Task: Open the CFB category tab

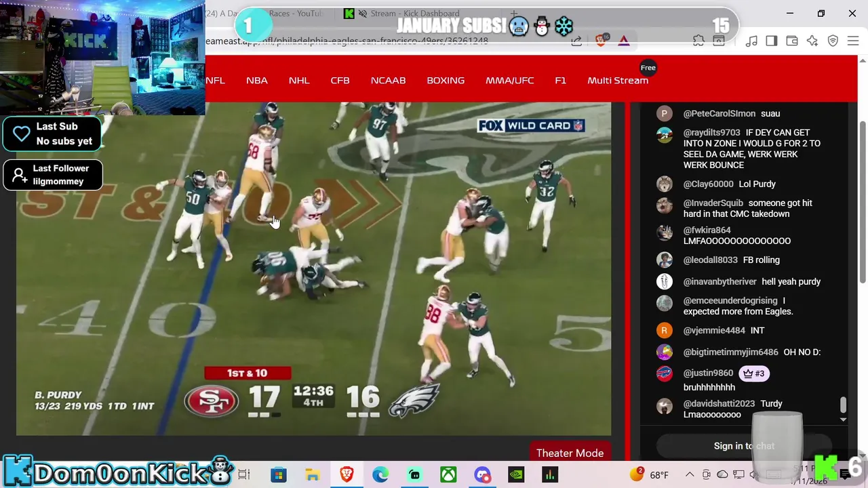Action: (x=340, y=80)
